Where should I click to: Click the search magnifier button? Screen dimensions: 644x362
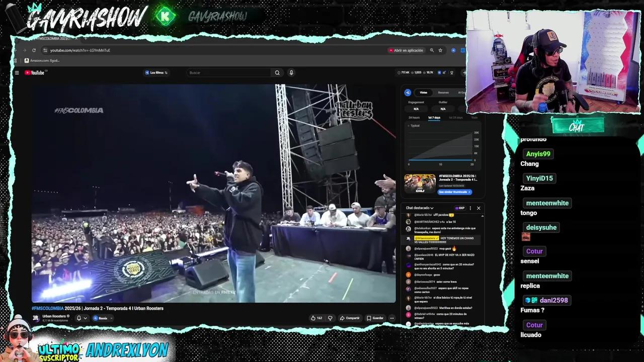pyautogui.click(x=277, y=73)
